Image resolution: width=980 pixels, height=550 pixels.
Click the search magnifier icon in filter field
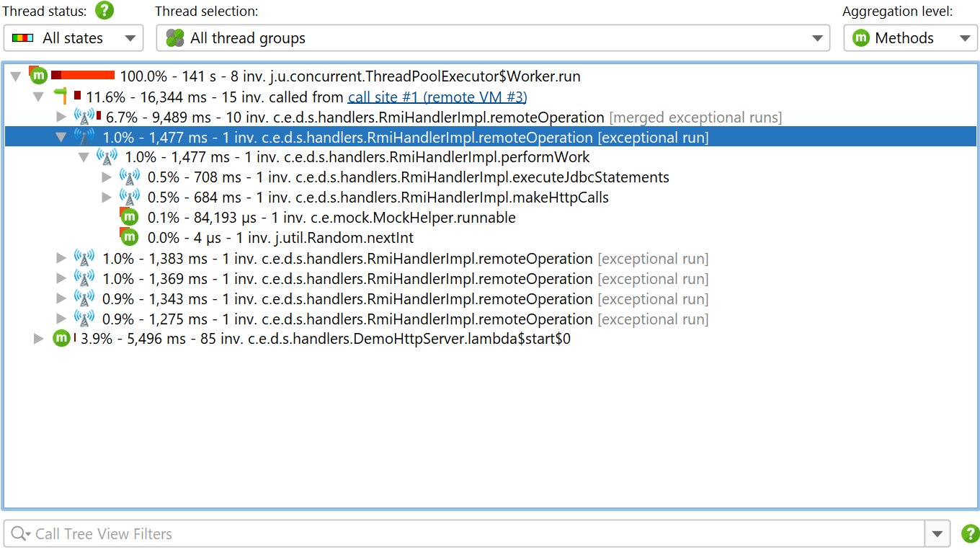coord(22,534)
